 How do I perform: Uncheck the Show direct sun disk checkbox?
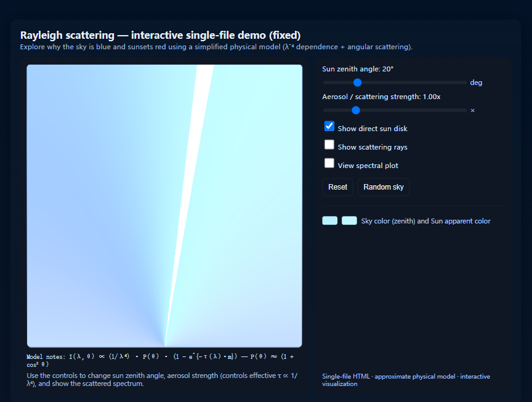[329, 127]
